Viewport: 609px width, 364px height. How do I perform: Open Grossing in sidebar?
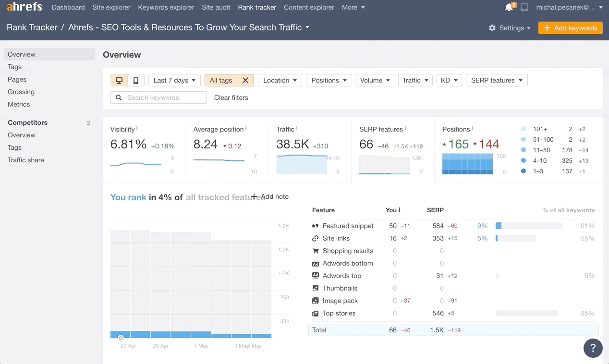pos(21,92)
